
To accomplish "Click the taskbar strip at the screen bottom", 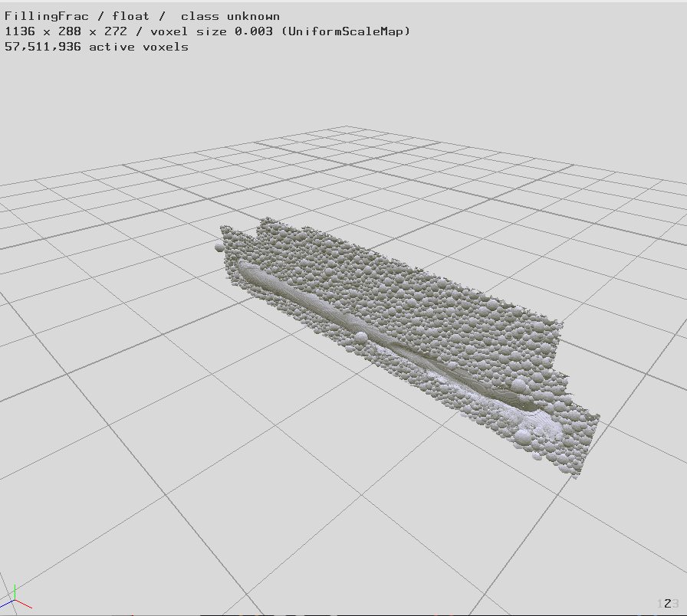I will coord(343,613).
